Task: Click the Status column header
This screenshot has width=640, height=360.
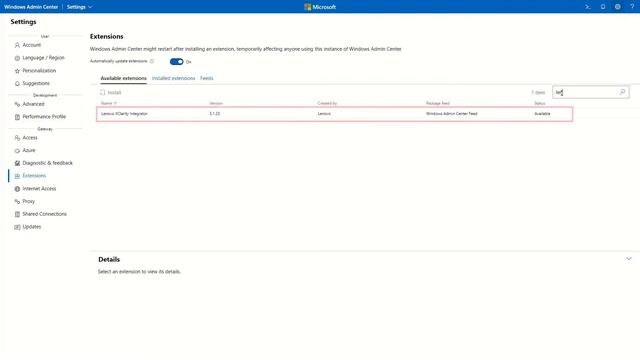Action: [x=540, y=103]
